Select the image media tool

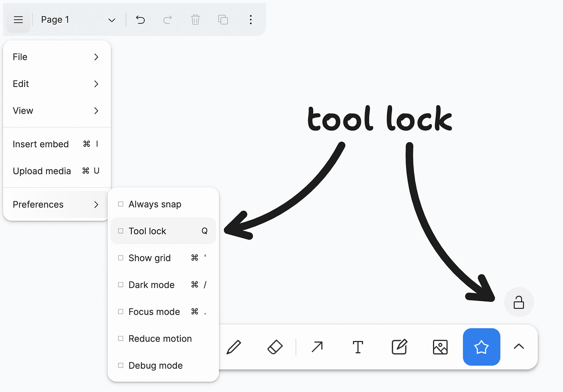440,347
